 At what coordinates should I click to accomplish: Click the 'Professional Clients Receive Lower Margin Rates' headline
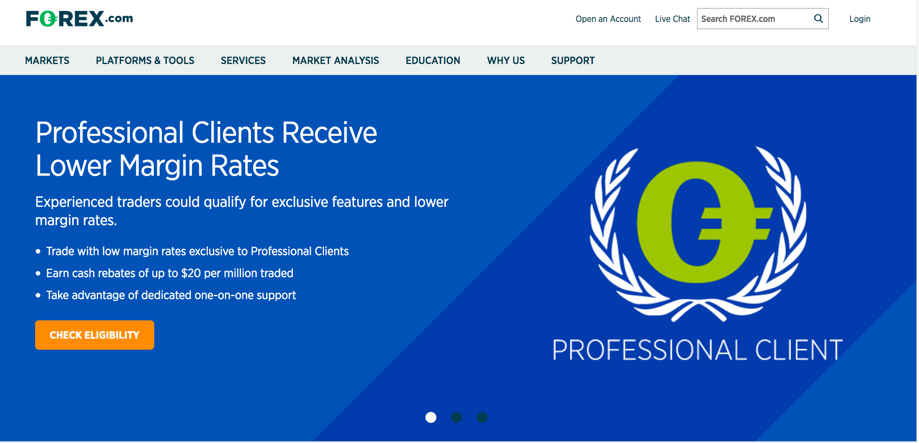pos(206,150)
